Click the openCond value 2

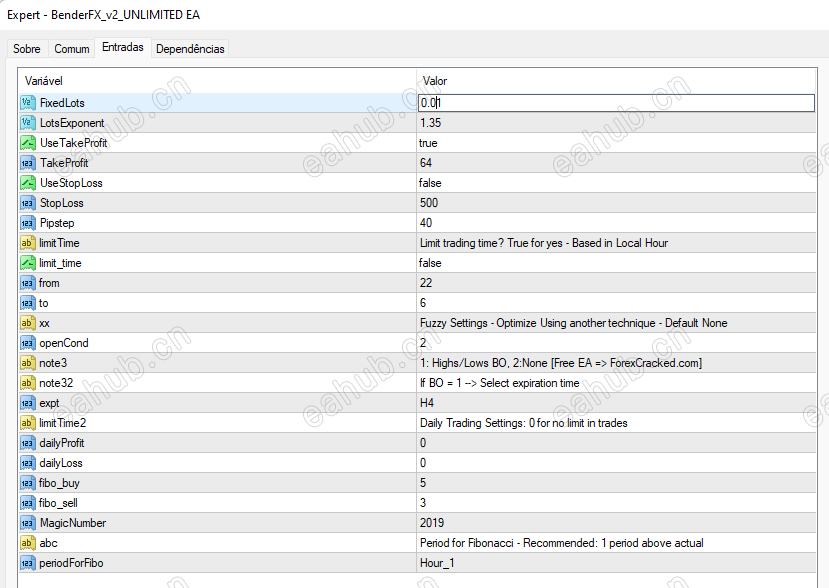[x=422, y=343]
